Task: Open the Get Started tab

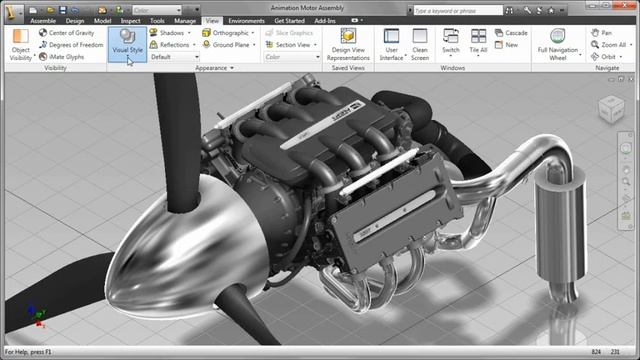Action: click(289, 21)
